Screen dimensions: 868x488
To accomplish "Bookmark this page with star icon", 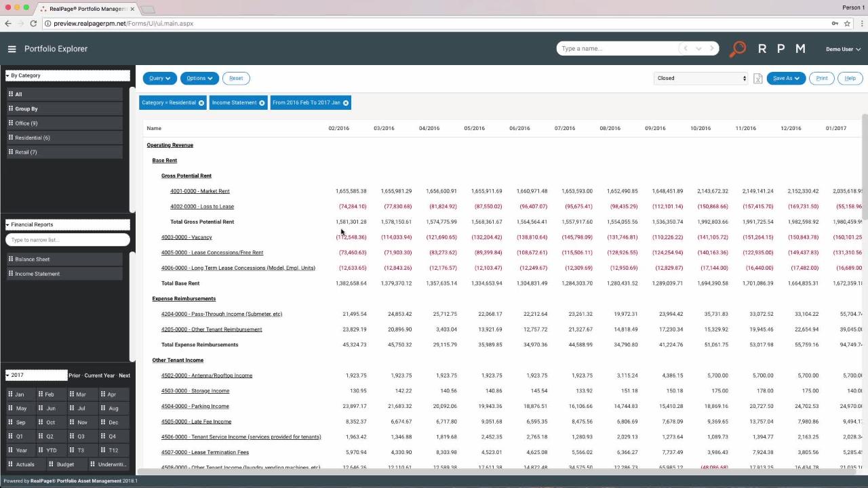I will (847, 23).
